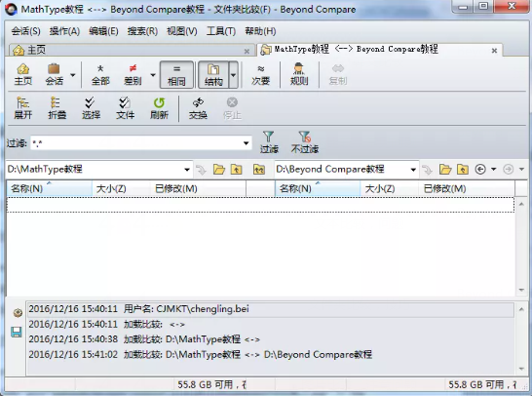Swap sides with 交换 icon
Viewport: 532px width, 396px height.
pyautogui.click(x=198, y=108)
